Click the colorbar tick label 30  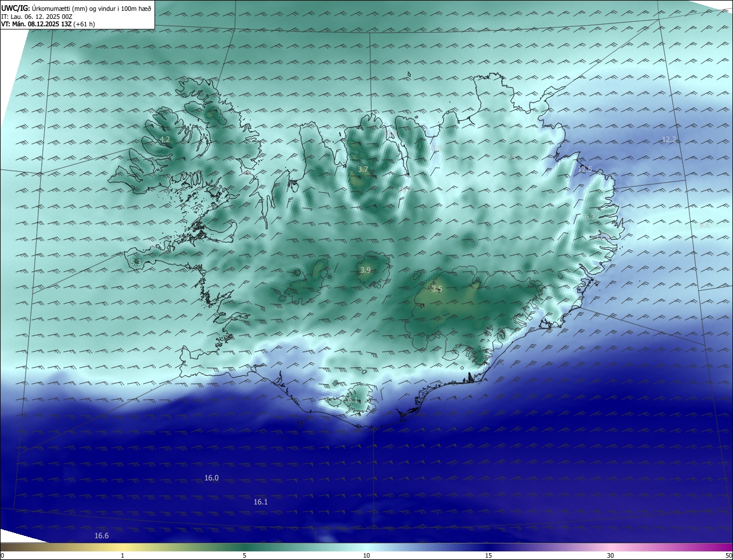(x=610, y=555)
